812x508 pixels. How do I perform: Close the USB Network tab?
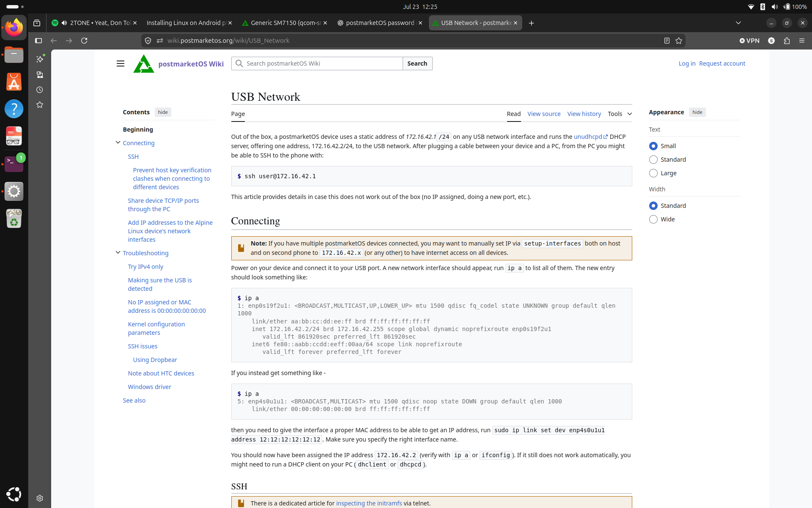tap(516, 23)
